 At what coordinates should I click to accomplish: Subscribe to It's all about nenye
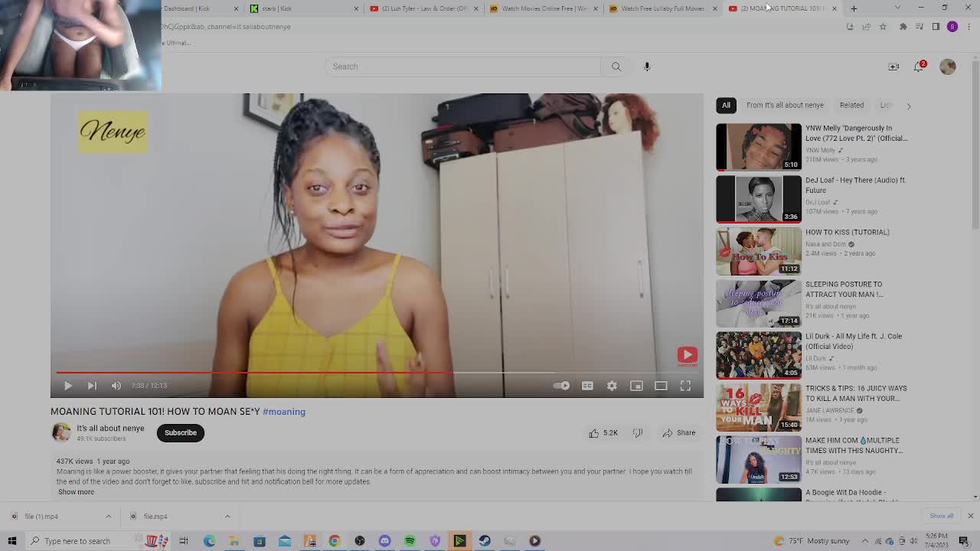pyautogui.click(x=181, y=433)
